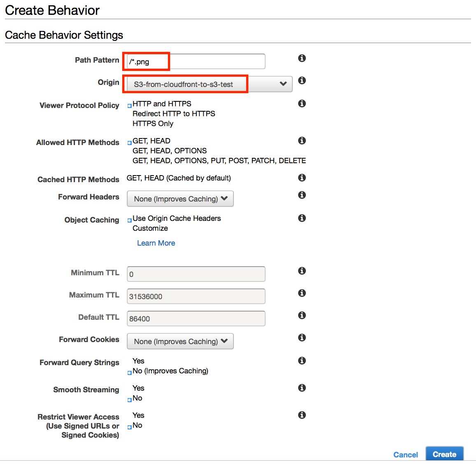Click the Default TTL input field
The height and width of the screenshot is (464, 476).
click(x=196, y=319)
